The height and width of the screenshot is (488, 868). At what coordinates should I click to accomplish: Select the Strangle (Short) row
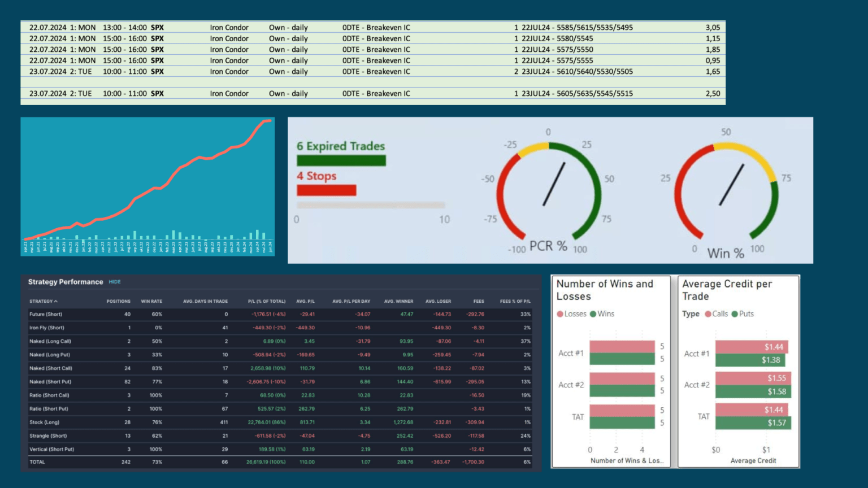click(x=280, y=436)
